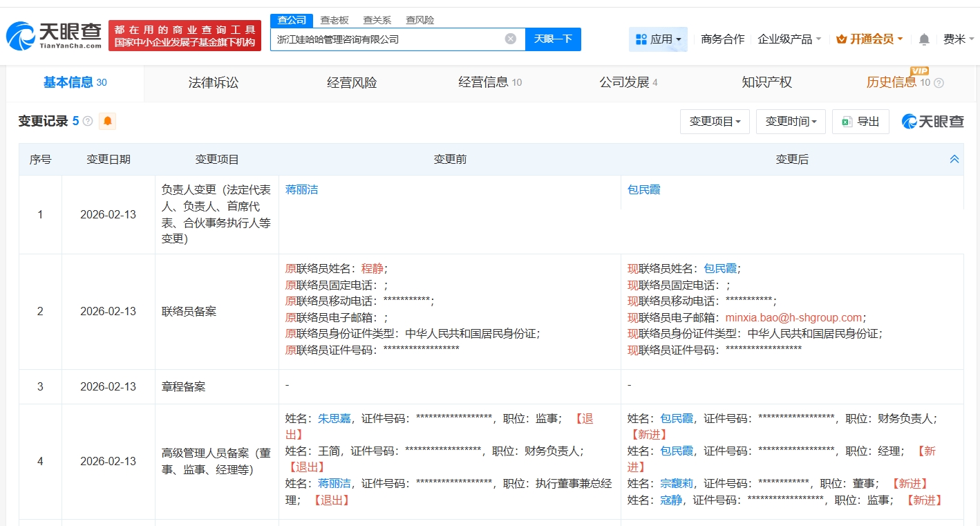This screenshot has width=980, height=526.
Task: Click the crown icon beside 开通会员
Action: (841, 39)
